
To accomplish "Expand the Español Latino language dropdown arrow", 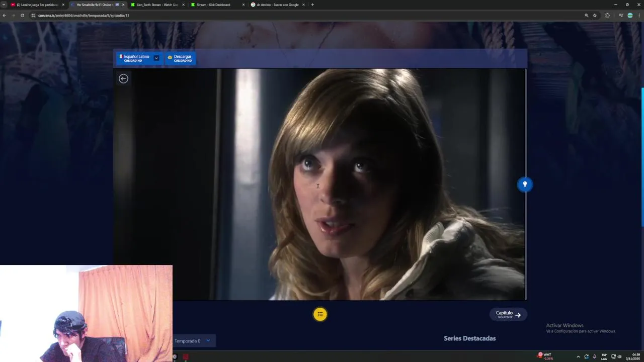I will pyautogui.click(x=156, y=58).
